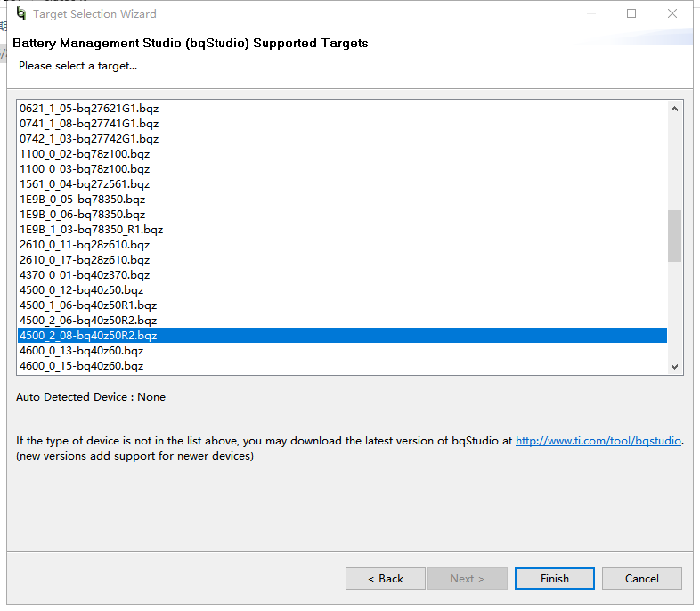Close the Target Selection Wizard window
700x611 pixels.
pos(672,14)
